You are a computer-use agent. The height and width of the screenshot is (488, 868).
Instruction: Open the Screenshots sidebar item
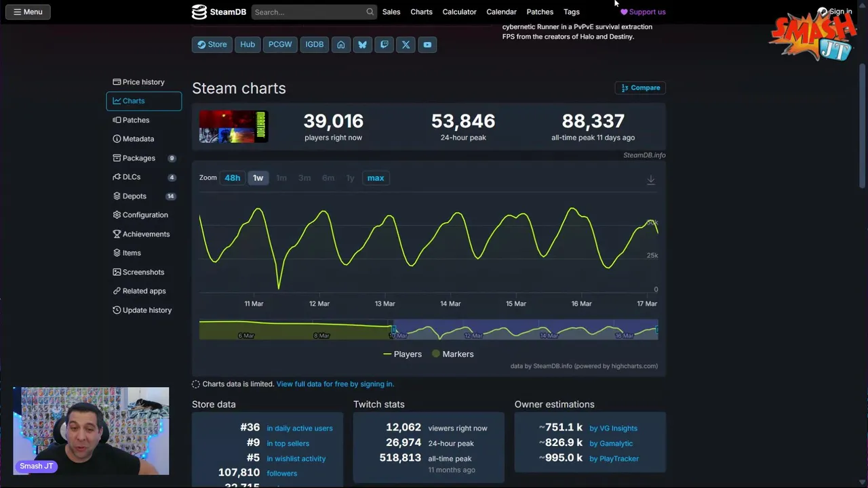144,272
